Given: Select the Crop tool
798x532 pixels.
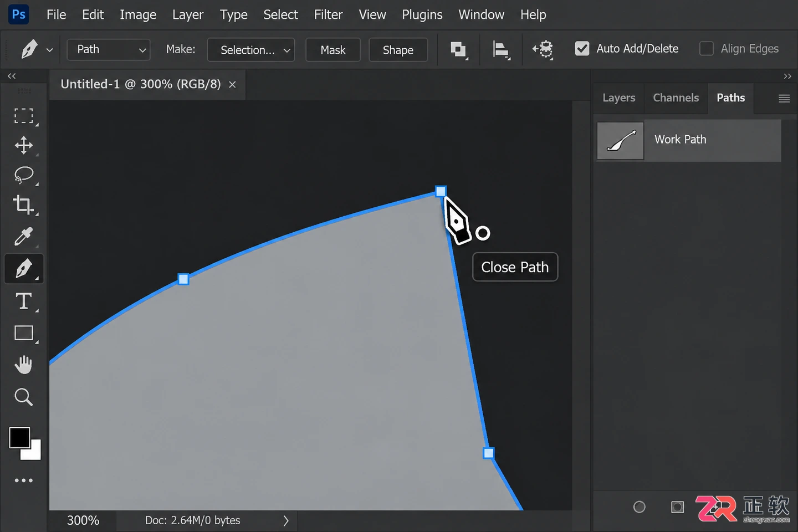Looking at the screenshot, I should [23, 205].
